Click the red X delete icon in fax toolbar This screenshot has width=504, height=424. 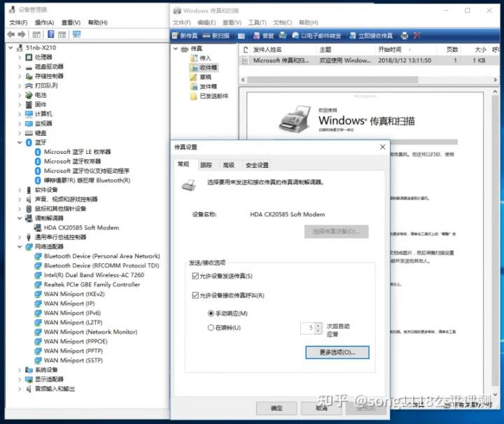coord(416,36)
